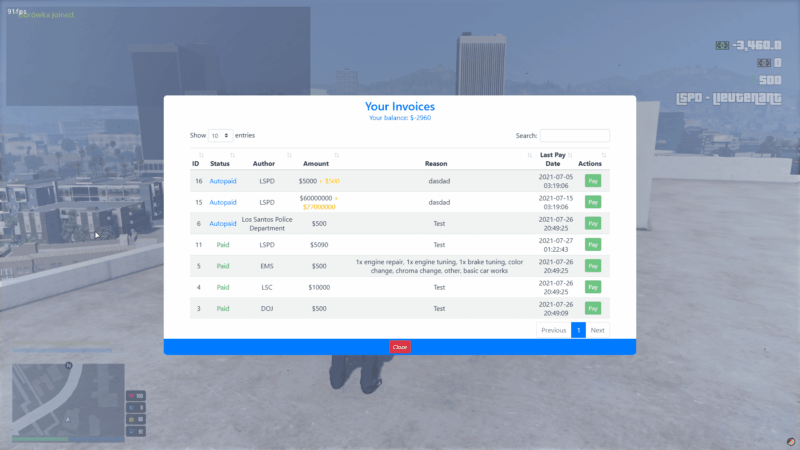Click Autopaid status of invoice 16
Screen dimensions: 800x450
point(223,181)
